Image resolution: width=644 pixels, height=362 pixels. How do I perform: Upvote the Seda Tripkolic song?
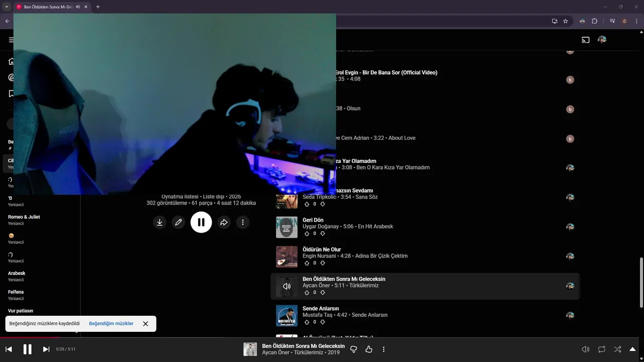point(307,204)
